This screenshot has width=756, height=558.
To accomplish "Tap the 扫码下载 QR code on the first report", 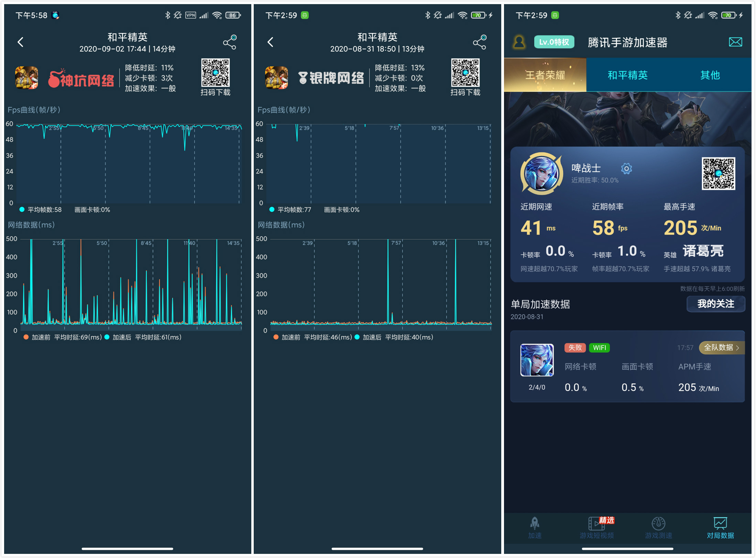I will [x=215, y=73].
